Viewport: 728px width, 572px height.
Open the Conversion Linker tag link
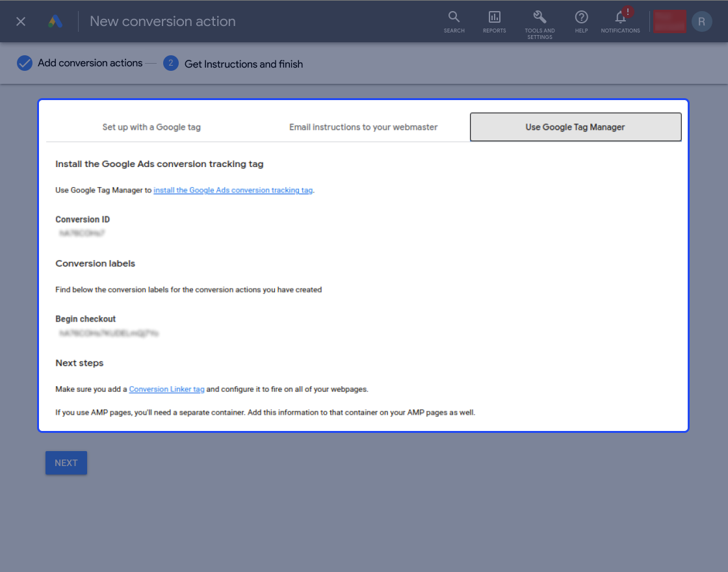pyautogui.click(x=166, y=389)
